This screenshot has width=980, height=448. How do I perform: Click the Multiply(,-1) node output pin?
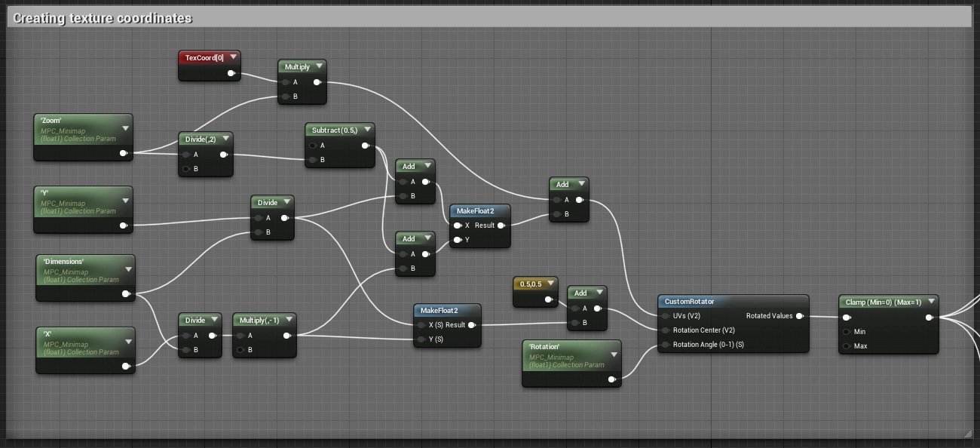tap(287, 336)
